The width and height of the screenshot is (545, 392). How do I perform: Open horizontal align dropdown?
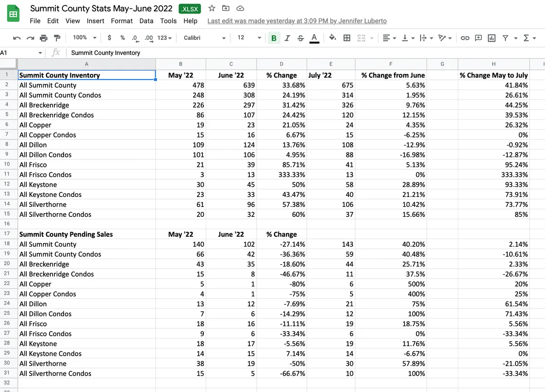click(x=389, y=38)
